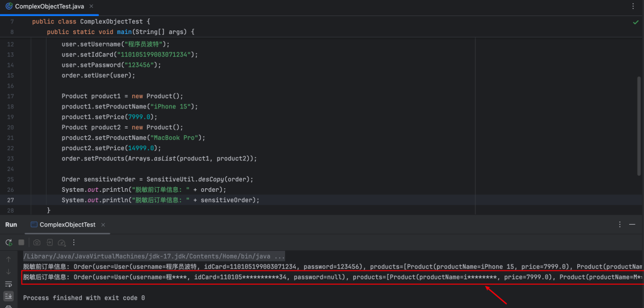Click the product2.setPrice(14999.0) line
The height and width of the screenshot is (308, 644).
point(112,148)
